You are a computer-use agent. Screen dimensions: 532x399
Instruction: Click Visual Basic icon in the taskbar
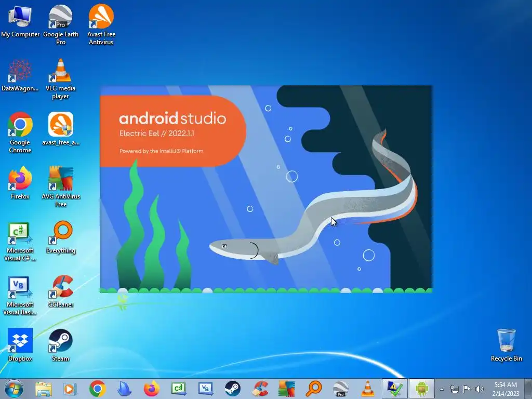pos(206,389)
